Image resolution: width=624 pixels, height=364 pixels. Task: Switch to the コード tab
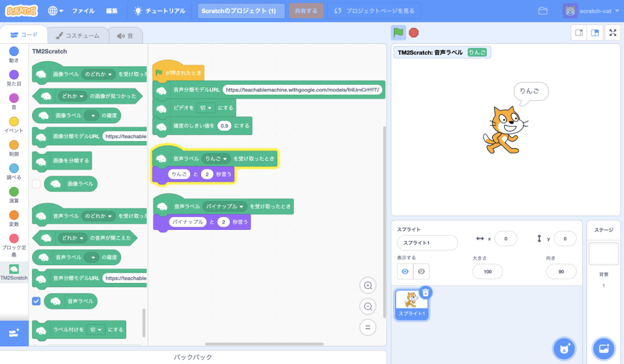24,35
